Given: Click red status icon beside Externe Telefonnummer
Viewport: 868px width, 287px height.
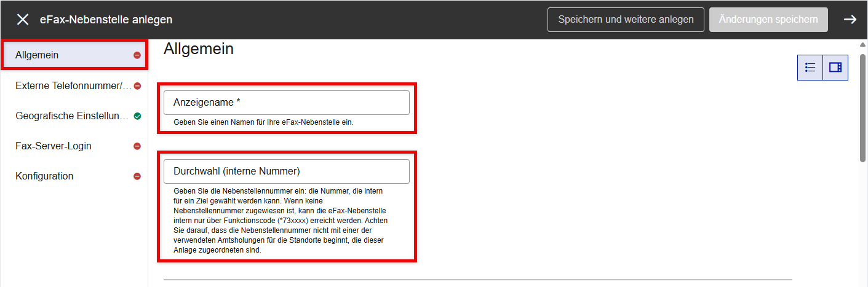Looking at the screenshot, I should [137, 86].
